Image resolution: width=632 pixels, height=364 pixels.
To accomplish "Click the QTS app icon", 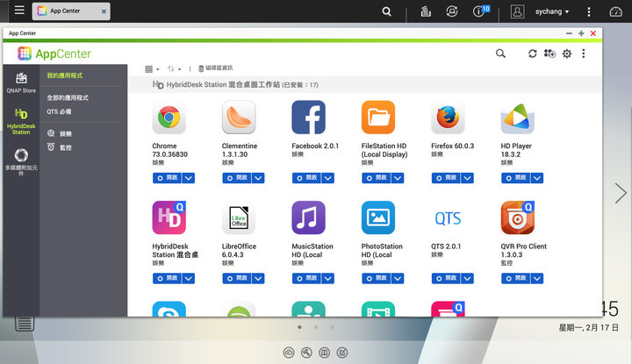I will (448, 218).
